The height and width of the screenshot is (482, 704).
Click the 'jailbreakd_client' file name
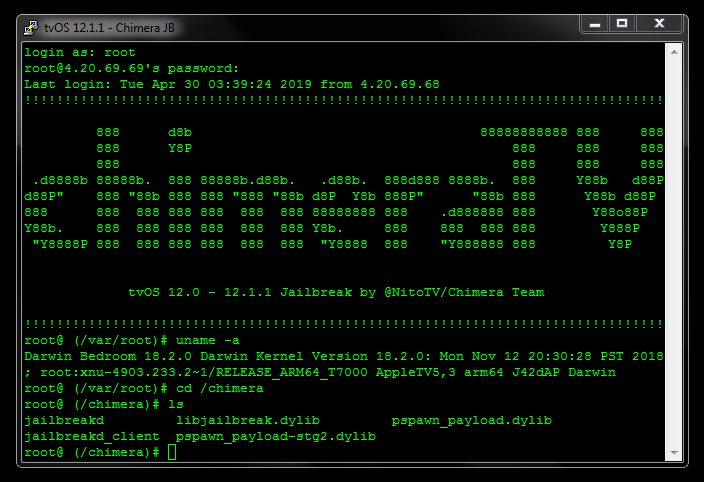[x=92, y=437]
